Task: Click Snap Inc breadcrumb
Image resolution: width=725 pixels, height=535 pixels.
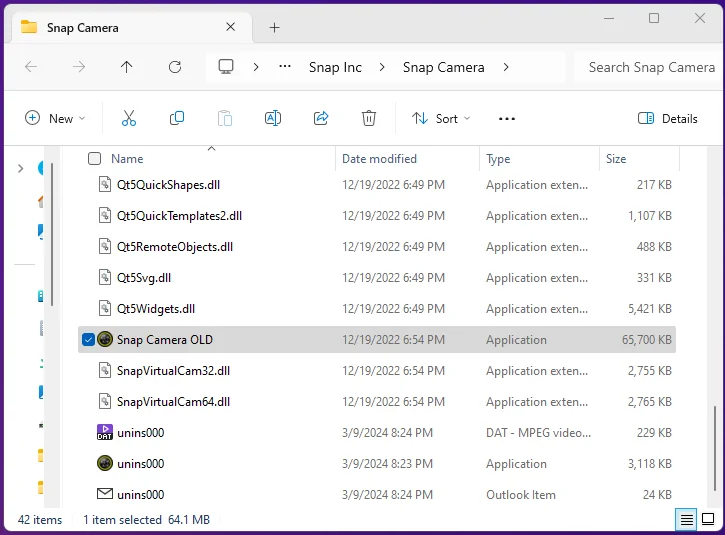Action: click(x=335, y=68)
